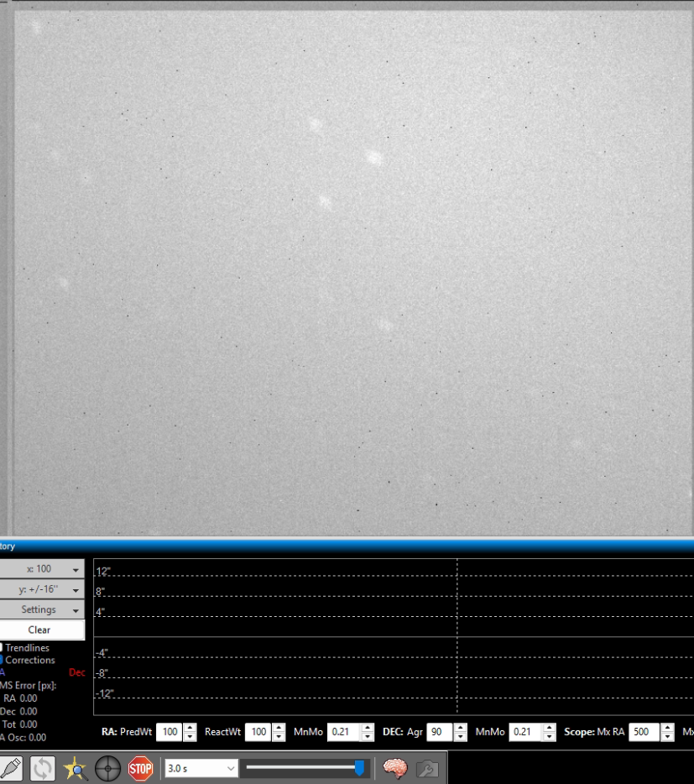Open the x: 100 scale dropdown
Image resolution: width=694 pixels, height=784 pixels.
click(42, 569)
